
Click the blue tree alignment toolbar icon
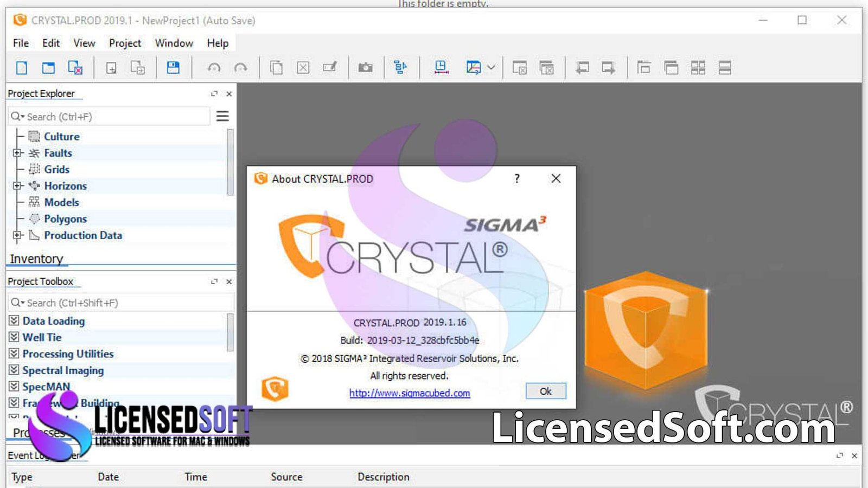400,68
